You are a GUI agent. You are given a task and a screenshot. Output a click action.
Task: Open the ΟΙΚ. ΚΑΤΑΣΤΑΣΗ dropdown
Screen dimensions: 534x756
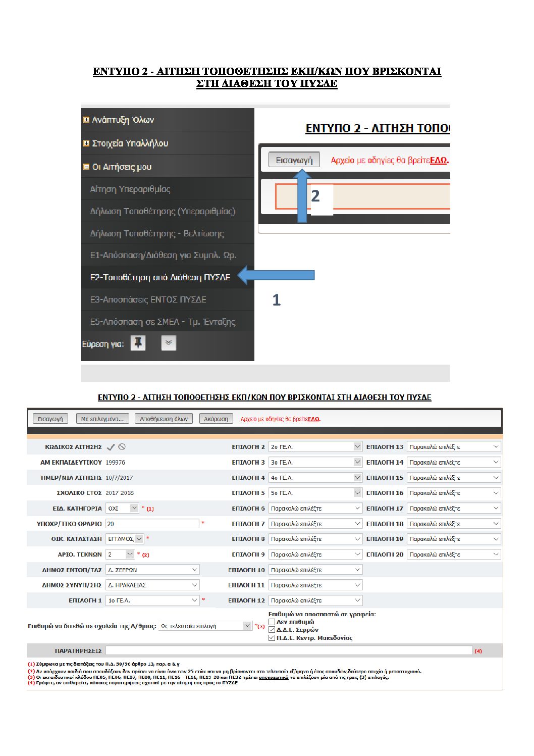(125, 539)
